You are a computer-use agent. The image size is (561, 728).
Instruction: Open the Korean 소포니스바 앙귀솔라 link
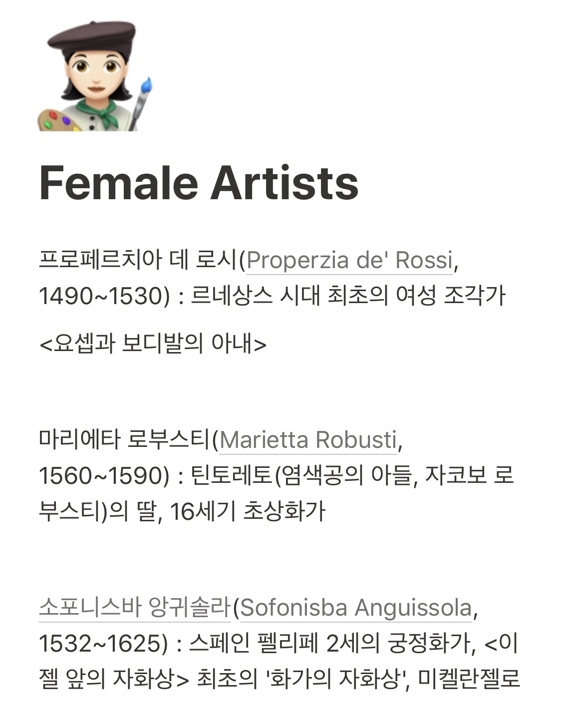click(135, 608)
